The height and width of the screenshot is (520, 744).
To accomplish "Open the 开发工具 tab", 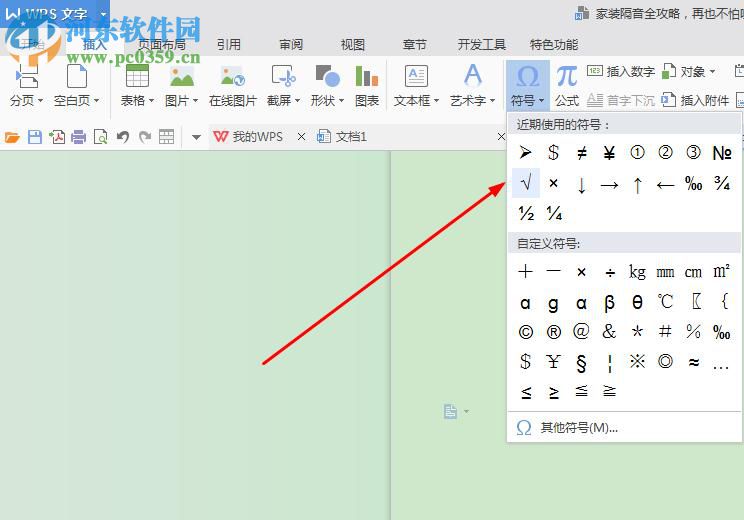I will tap(482, 45).
